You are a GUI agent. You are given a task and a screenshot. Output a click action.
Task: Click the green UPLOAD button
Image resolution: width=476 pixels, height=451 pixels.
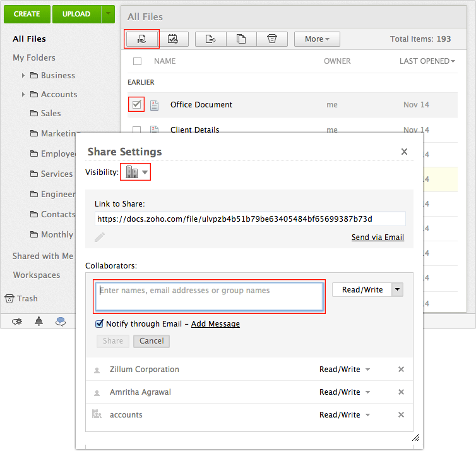click(76, 14)
